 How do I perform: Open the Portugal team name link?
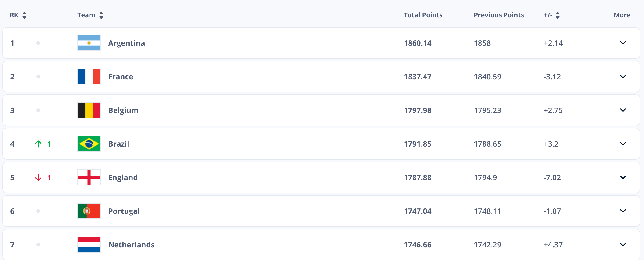tap(124, 211)
